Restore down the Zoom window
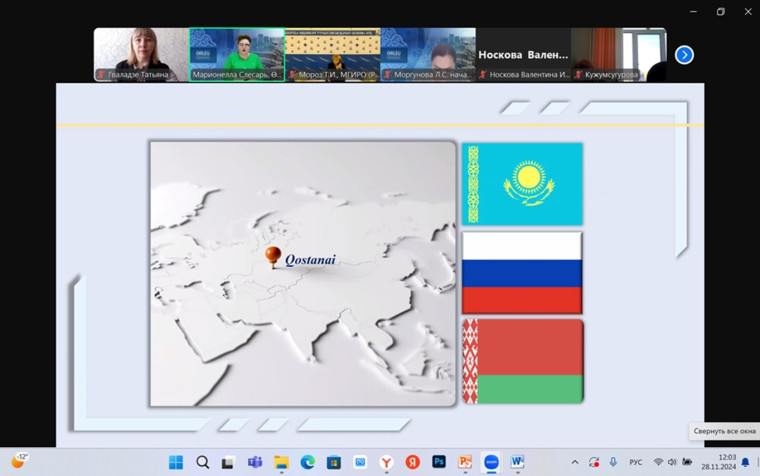 tap(721, 12)
